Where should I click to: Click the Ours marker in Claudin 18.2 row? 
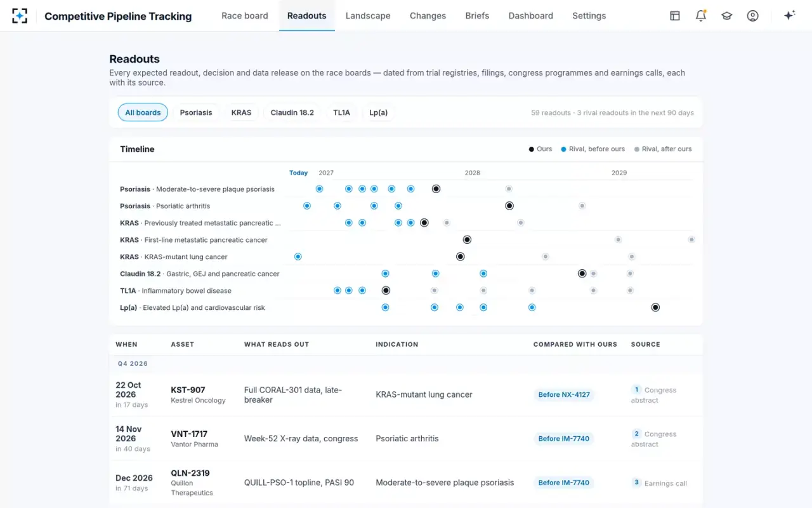pyautogui.click(x=582, y=274)
